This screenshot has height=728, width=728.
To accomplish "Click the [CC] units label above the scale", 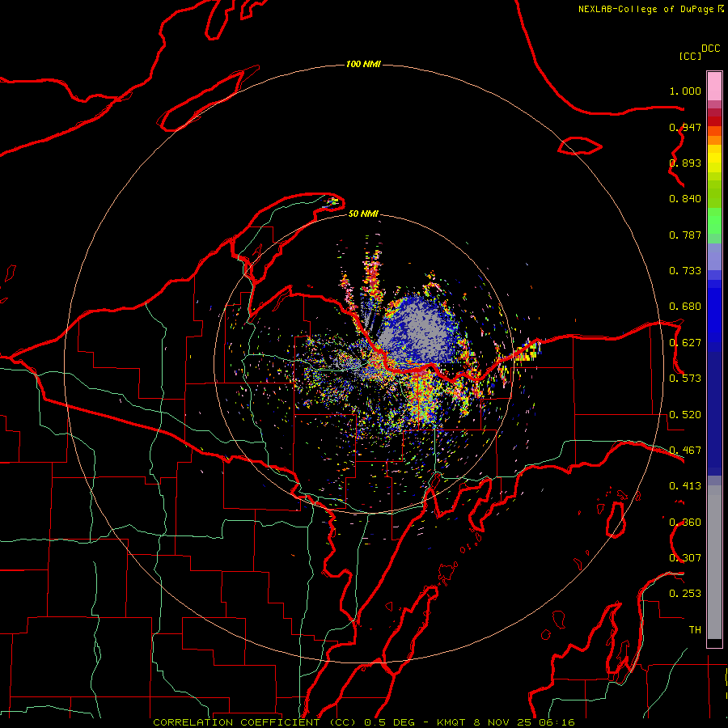I will [x=690, y=56].
